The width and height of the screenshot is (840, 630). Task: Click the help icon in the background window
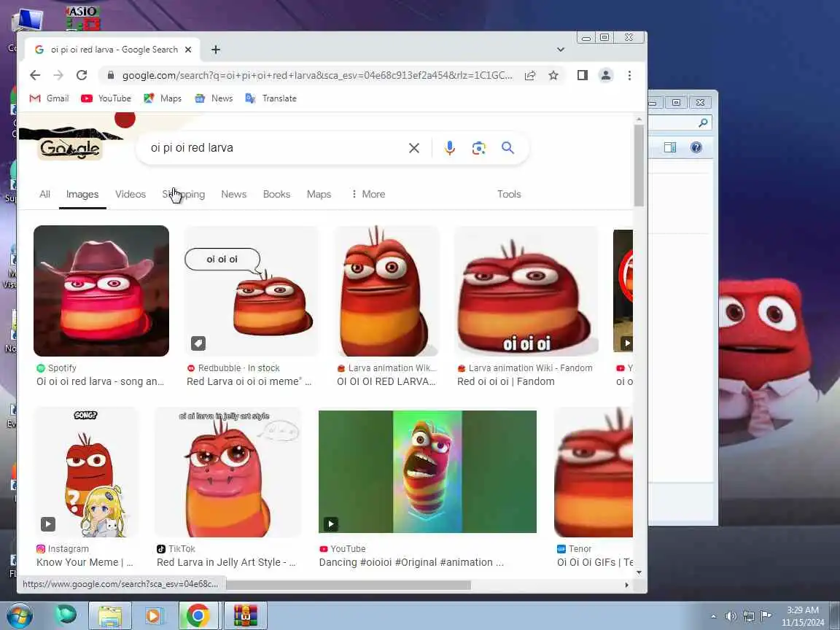pos(696,148)
